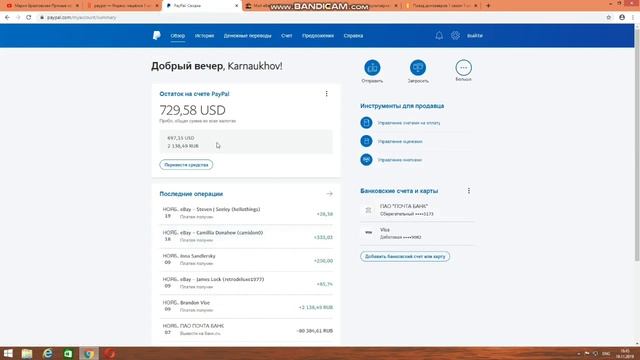Launch Internet Explorer from the taskbar

click(x=48, y=353)
